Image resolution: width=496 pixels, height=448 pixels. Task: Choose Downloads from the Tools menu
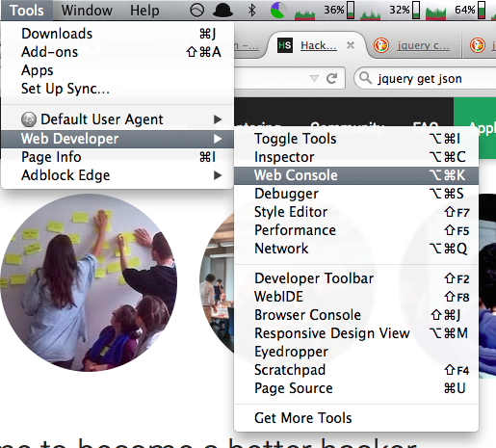[x=117, y=34]
